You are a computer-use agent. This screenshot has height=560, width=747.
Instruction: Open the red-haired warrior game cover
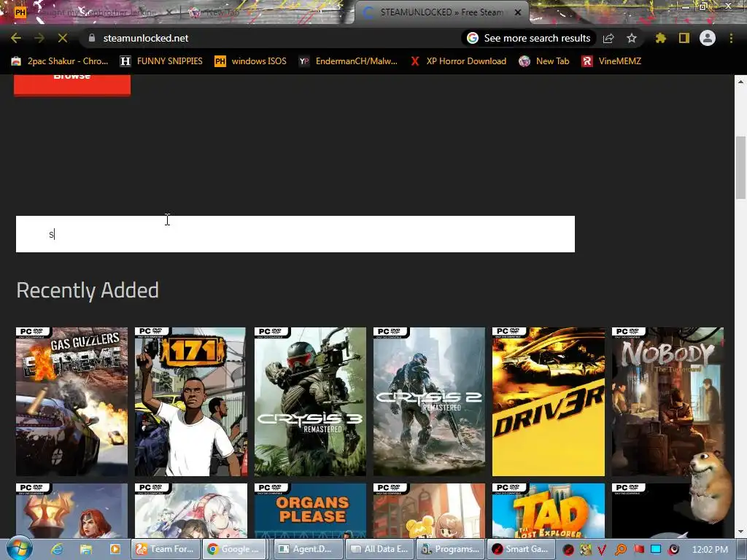tap(72, 510)
